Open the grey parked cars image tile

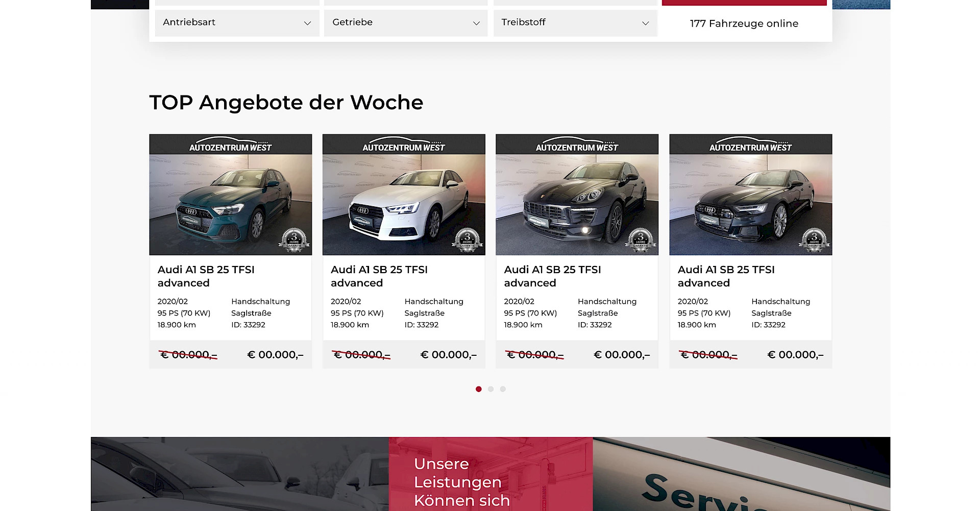240,474
